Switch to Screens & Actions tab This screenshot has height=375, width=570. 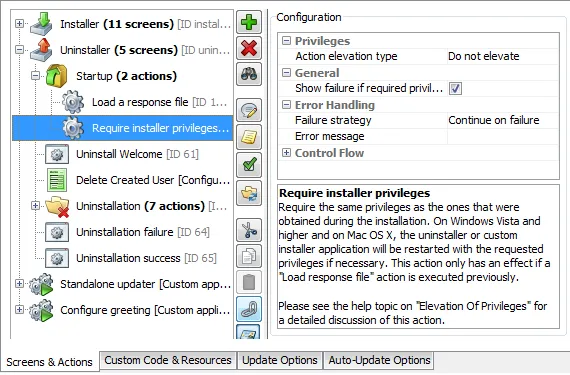click(x=49, y=362)
